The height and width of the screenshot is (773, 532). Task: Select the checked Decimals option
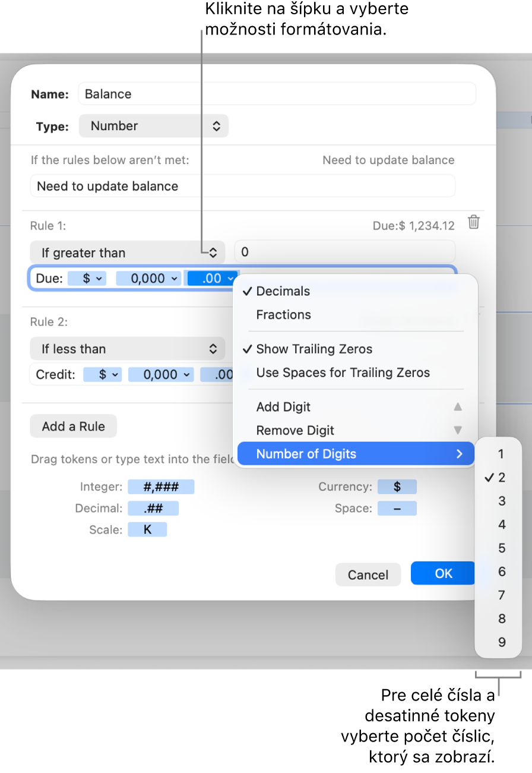(283, 291)
